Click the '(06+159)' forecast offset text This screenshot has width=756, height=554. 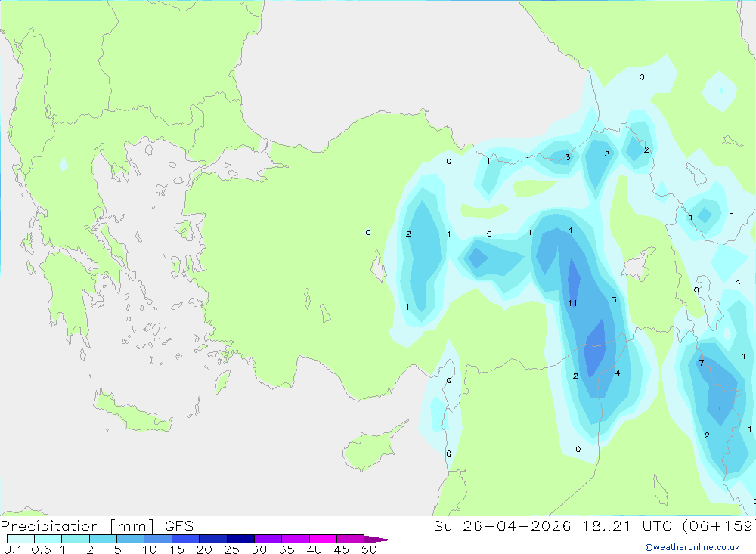click(x=720, y=526)
